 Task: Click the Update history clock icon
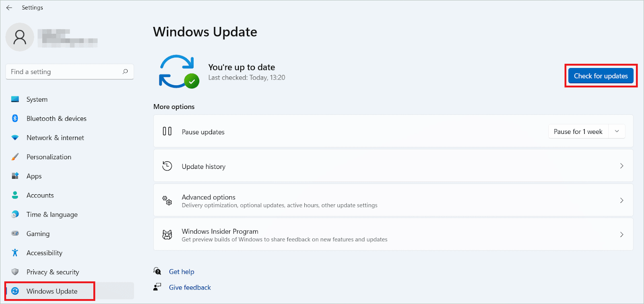tap(167, 166)
